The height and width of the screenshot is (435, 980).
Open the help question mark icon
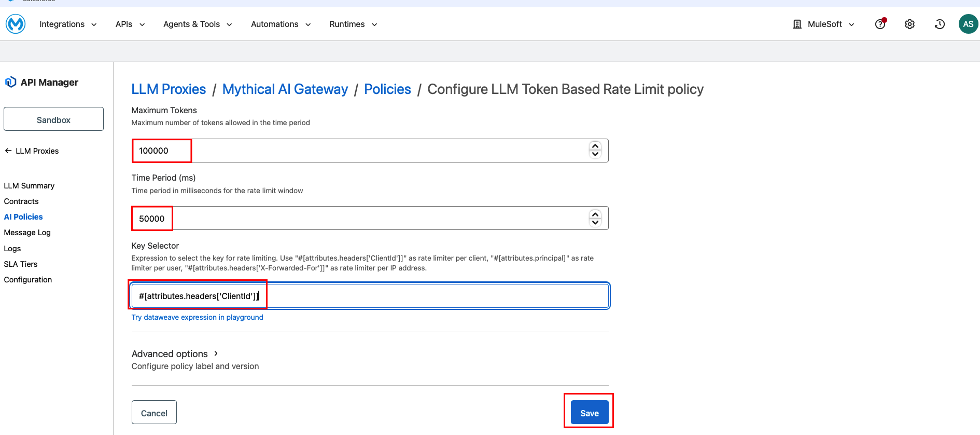880,24
